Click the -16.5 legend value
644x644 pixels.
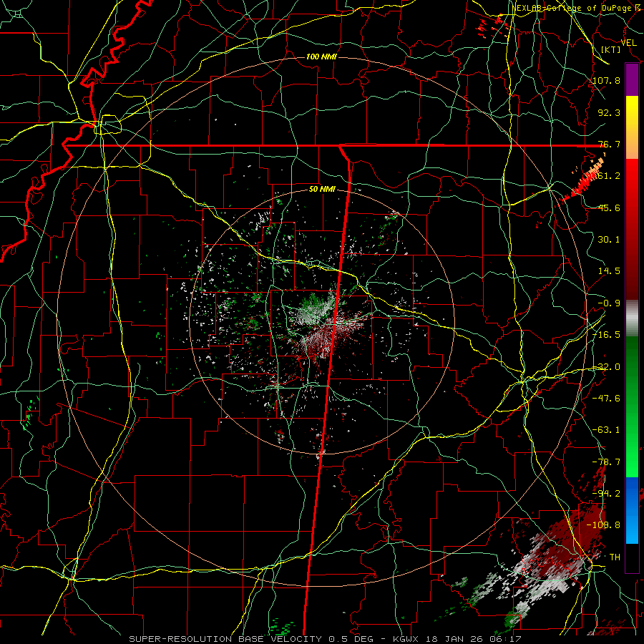point(607,335)
